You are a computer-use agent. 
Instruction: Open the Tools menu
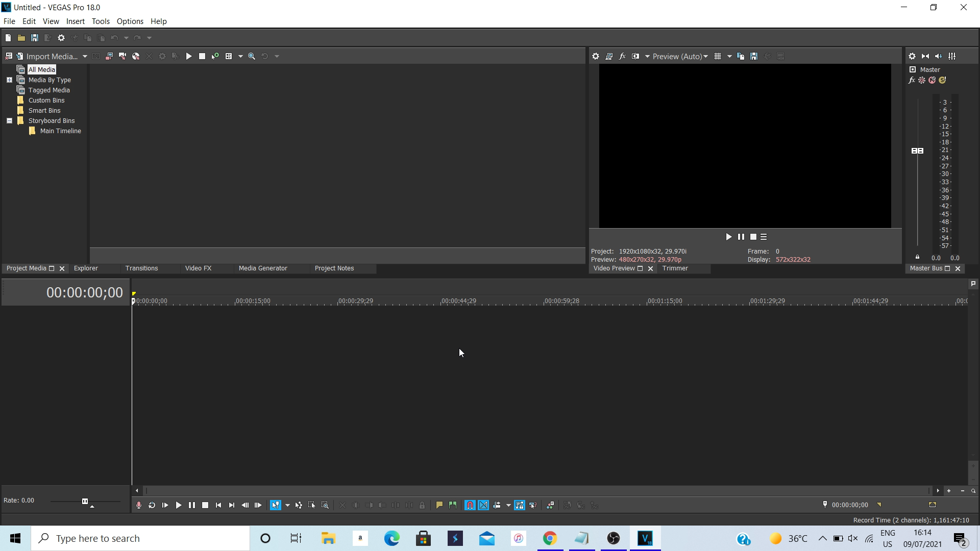coord(101,21)
